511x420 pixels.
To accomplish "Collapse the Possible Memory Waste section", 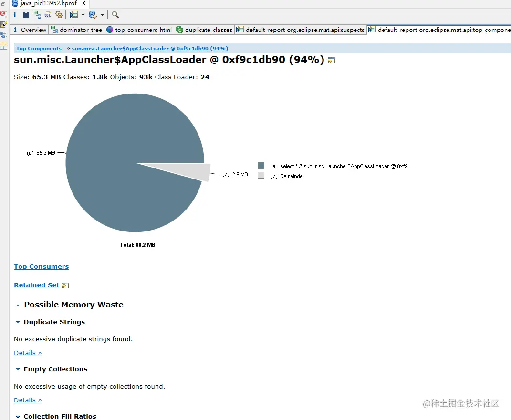I will 18,305.
